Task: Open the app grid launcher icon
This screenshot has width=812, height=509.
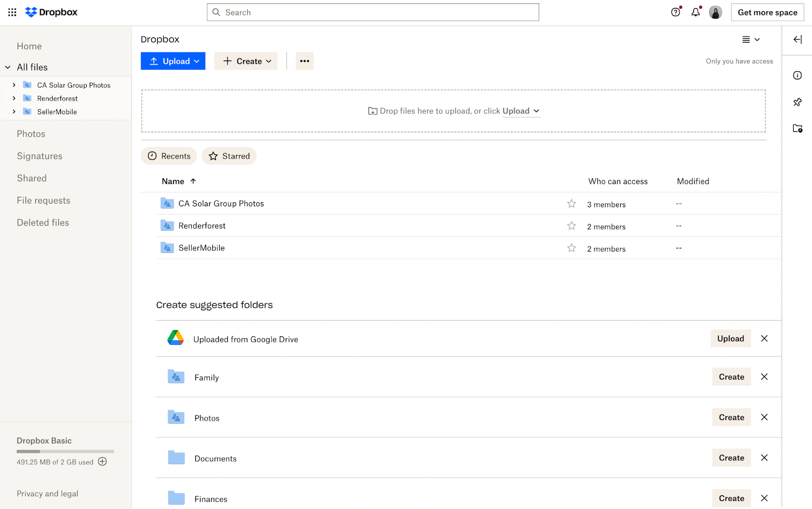Action: pos(12,12)
